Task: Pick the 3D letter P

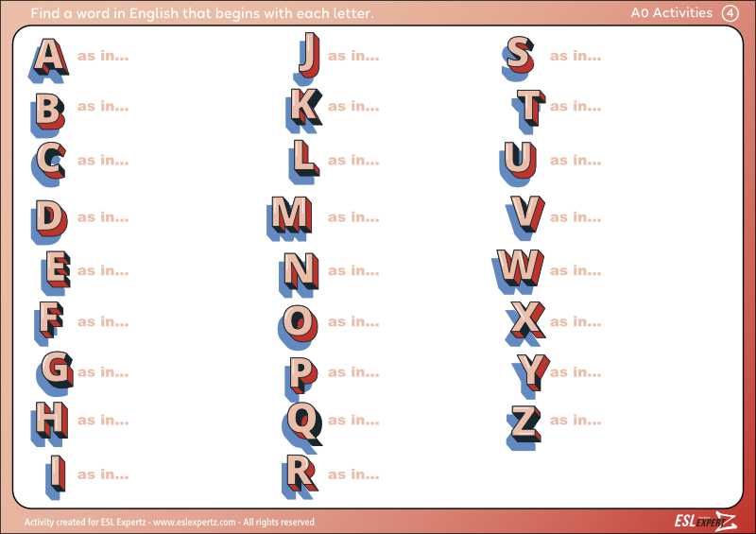Action: coord(301,379)
